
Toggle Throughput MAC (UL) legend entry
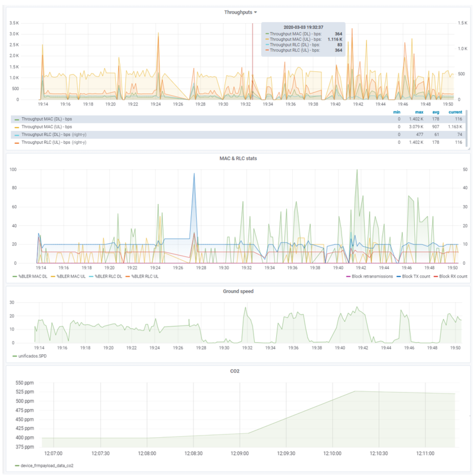(47, 127)
